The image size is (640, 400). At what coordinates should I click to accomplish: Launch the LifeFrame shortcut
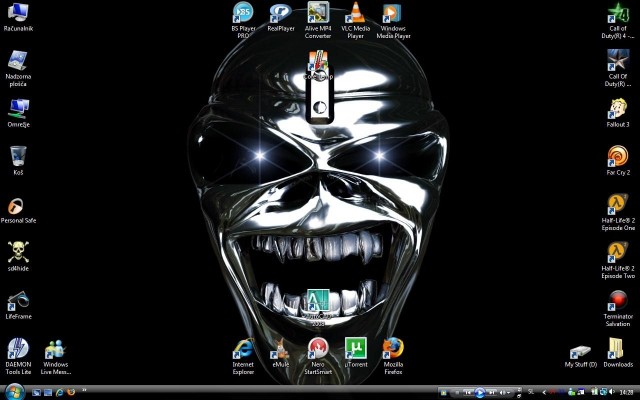click(18, 305)
